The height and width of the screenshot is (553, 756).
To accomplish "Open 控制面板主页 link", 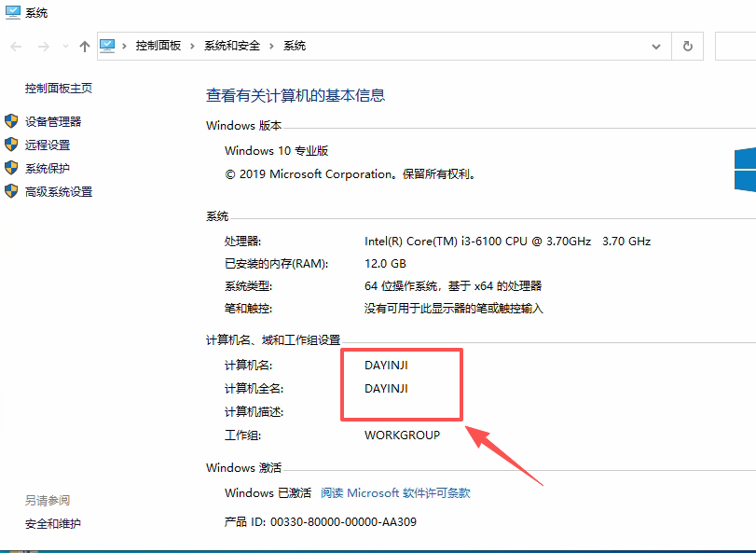I will click(x=59, y=89).
